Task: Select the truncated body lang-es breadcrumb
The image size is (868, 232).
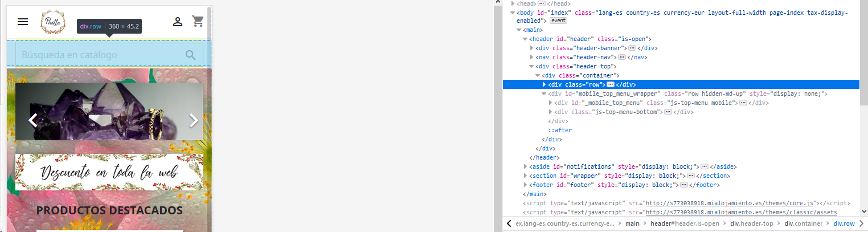Action: (x=564, y=224)
